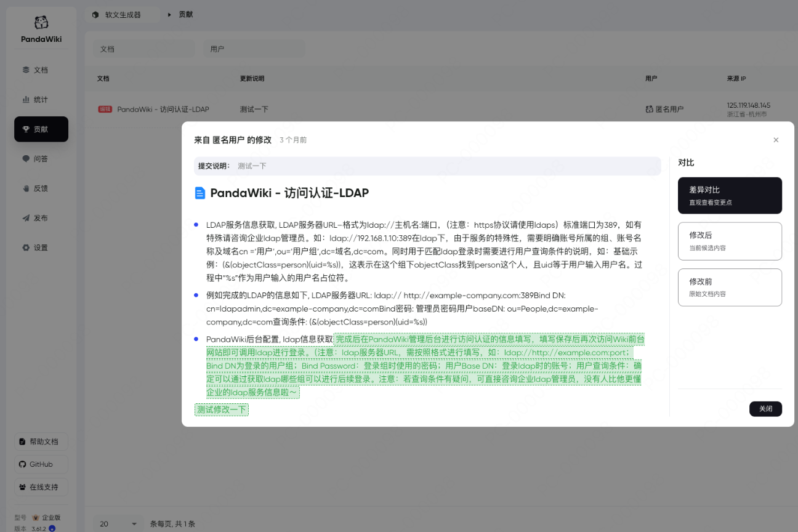Screen dimensions: 798x532
Task: Click the 提交说明 commit note field
Action: click(x=427, y=166)
